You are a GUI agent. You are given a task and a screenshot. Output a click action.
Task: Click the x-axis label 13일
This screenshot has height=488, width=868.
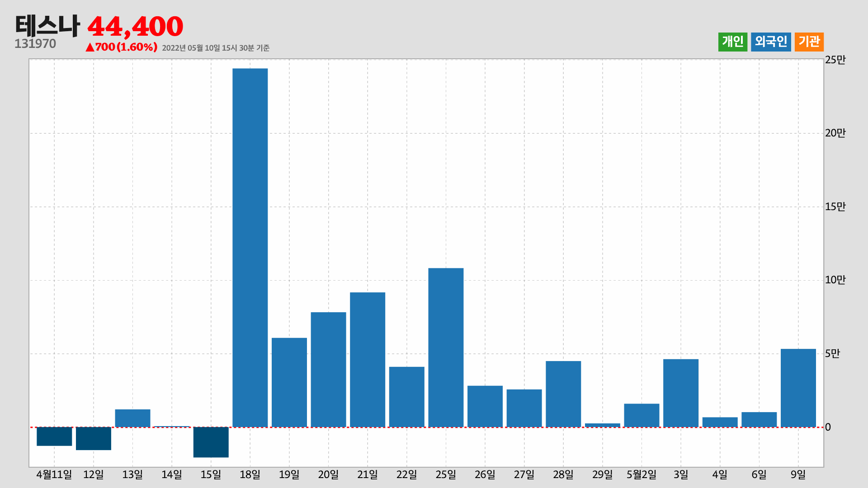click(132, 474)
